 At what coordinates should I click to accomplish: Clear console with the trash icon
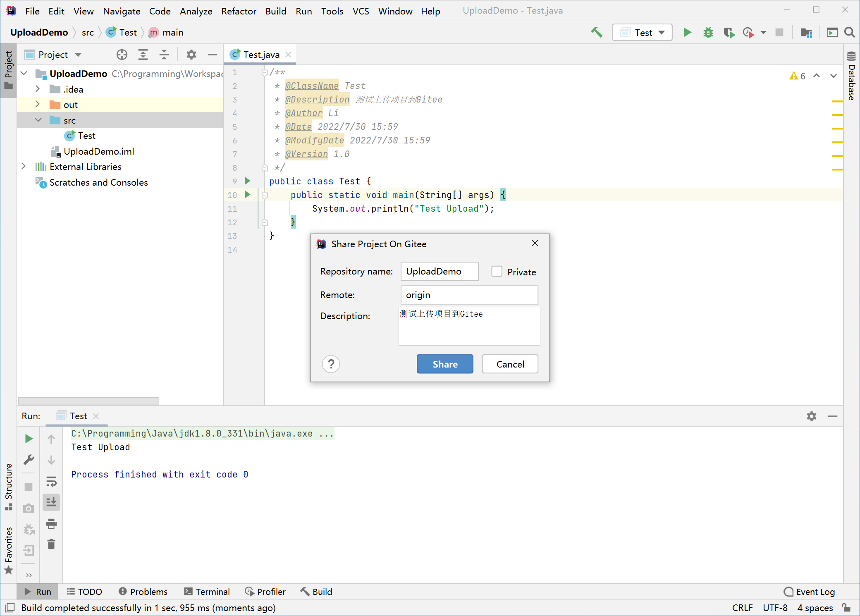tap(51, 544)
